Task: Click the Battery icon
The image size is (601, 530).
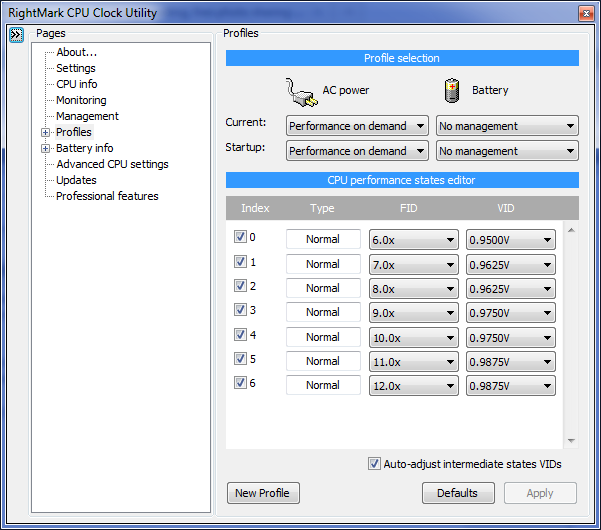Action: pyautogui.click(x=452, y=91)
